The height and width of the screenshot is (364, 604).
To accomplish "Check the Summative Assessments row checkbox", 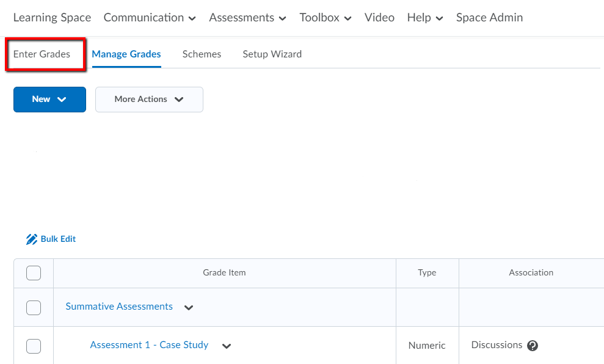I will [34, 307].
